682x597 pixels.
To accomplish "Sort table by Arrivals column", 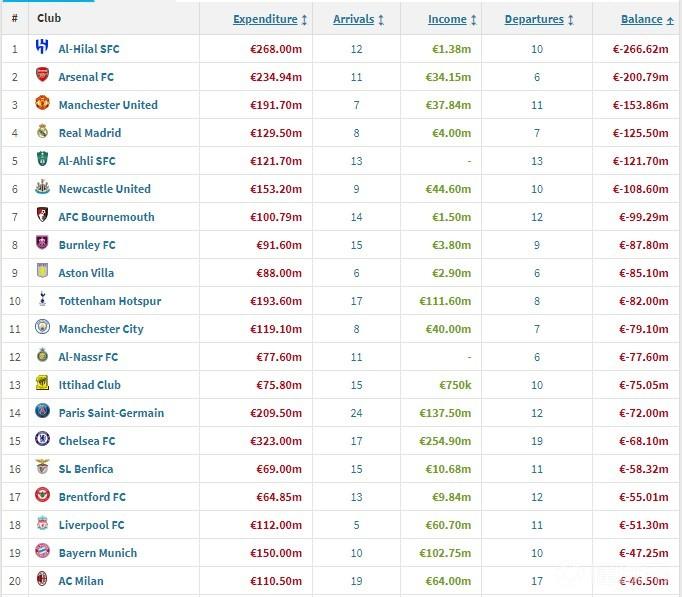I will tap(353, 19).
